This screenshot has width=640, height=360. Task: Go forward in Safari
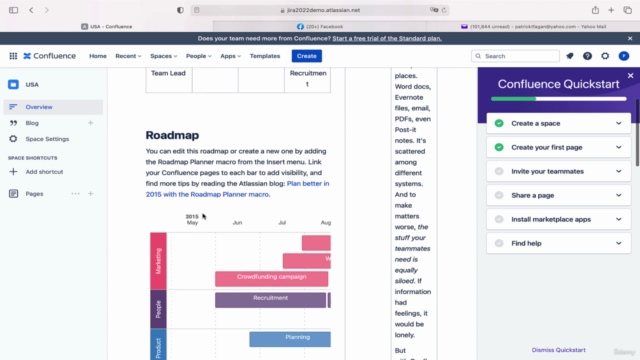pyautogui.click(x=47, y=10)
